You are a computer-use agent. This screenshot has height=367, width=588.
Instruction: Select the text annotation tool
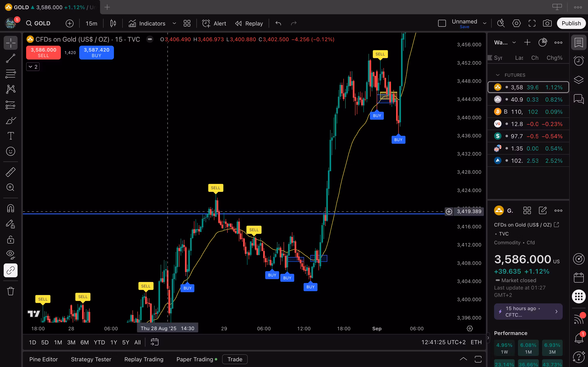[10, 136]
